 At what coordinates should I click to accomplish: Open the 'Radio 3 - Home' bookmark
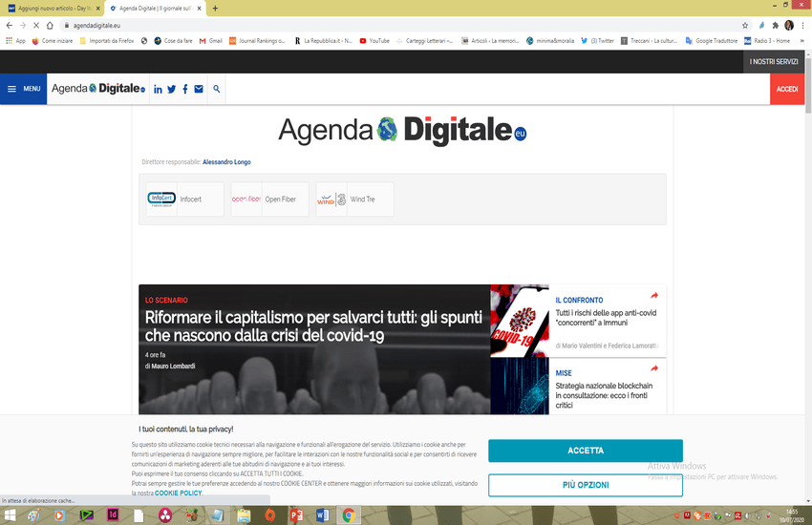coord(767,41)
